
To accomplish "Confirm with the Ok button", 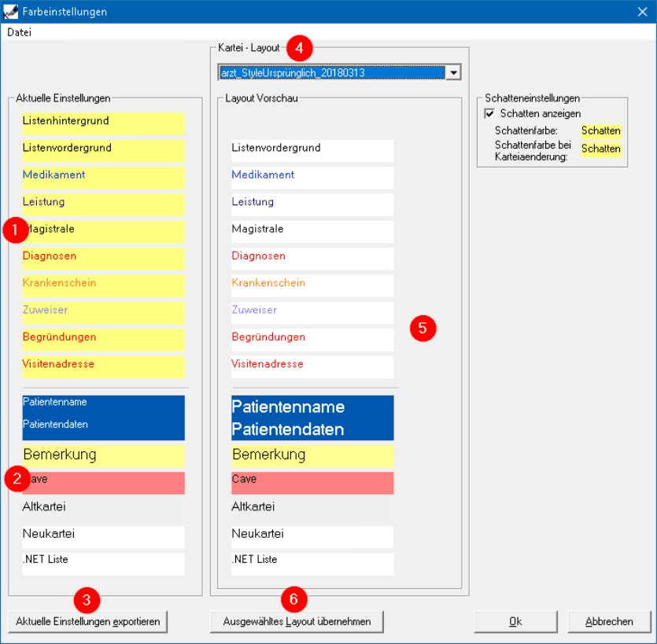I will (516, 621).
